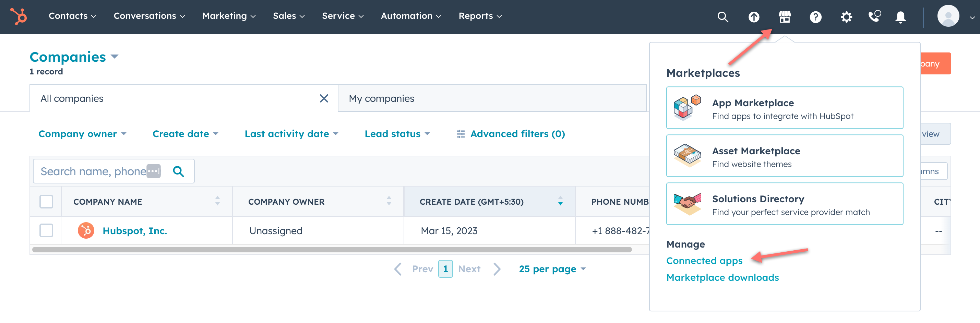Click the upgrade arrow icon
Screen dimensions: 980x323
754,17
